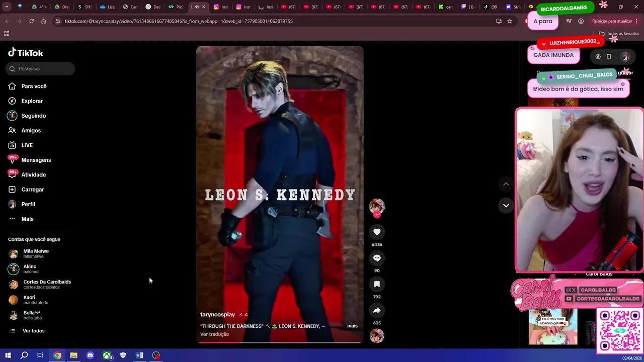Viewport: 644px width, 362px height.
Task: Open the Seguindo page
Action: point(27,116)
